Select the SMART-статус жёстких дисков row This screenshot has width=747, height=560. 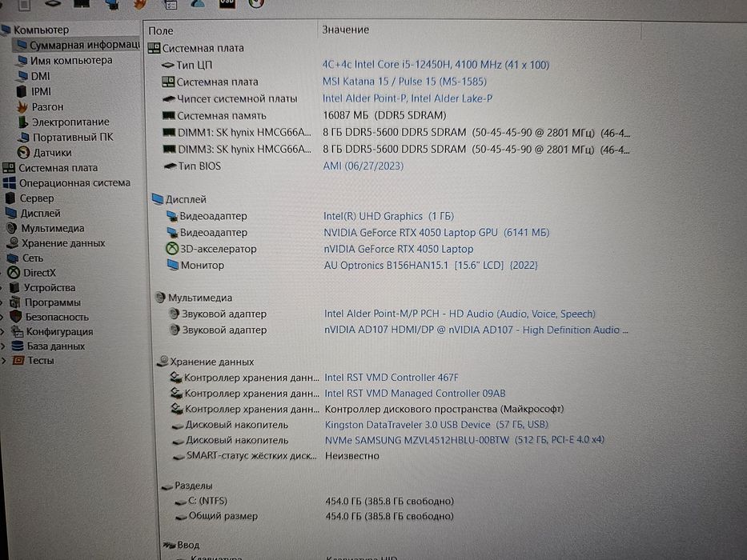pos(275,456)
